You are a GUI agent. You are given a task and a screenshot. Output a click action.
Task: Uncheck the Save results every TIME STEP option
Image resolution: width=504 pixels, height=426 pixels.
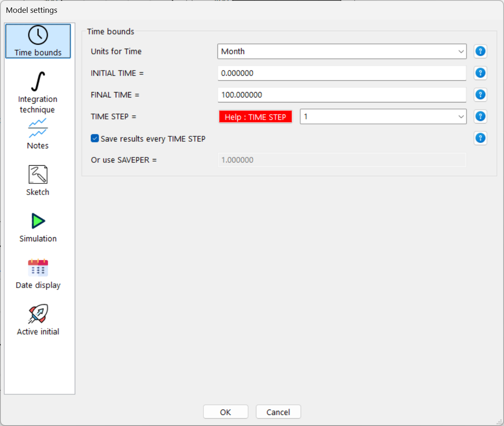(95, 138)
